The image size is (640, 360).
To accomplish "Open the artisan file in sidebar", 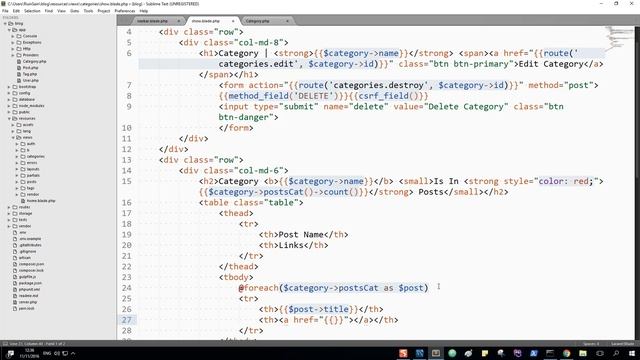I will pyautogui.click(x=25, y=258).
